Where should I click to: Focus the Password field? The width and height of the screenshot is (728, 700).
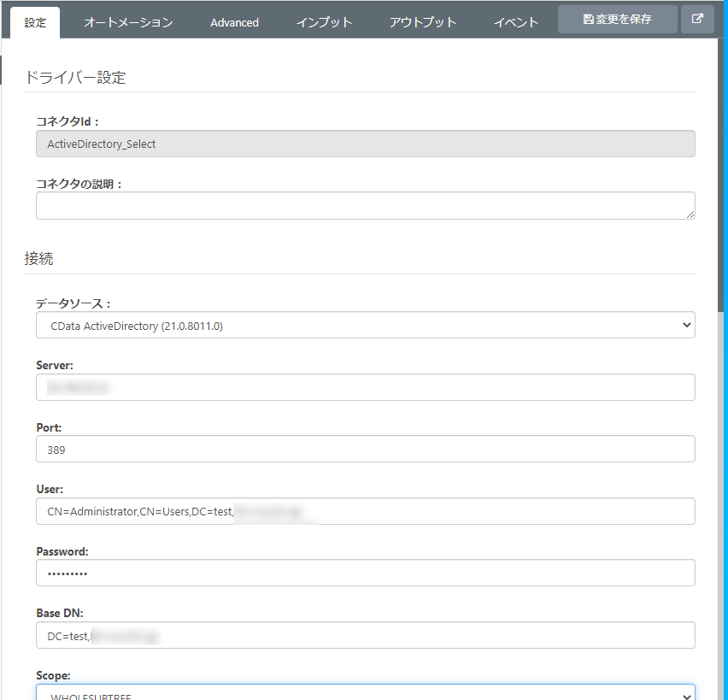pyautogui.click(x=365, y=574)
